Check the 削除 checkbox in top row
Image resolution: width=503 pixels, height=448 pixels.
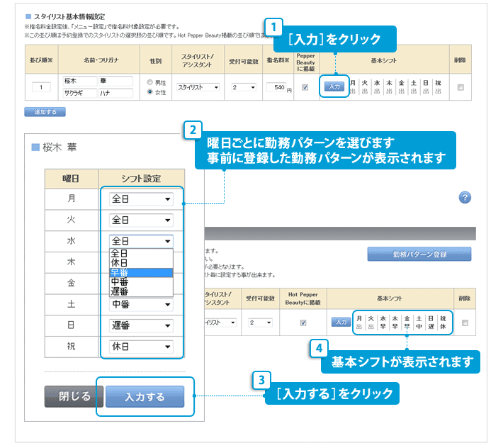coord(461,87)
